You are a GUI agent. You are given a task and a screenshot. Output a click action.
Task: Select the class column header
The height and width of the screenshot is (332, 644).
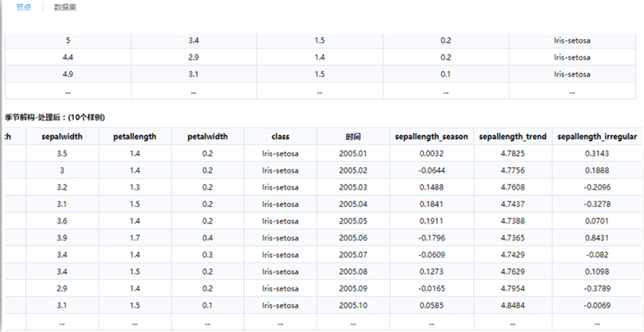coord(279,136)
